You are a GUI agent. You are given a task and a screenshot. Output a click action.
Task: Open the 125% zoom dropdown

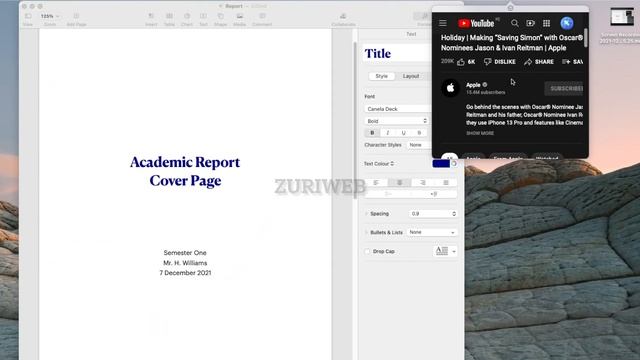[50, 16]
